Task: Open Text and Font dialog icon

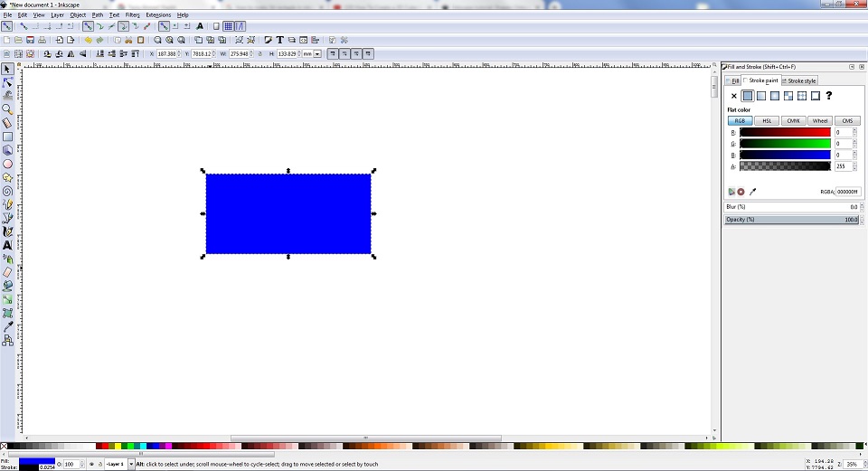Action: [279, 40]
